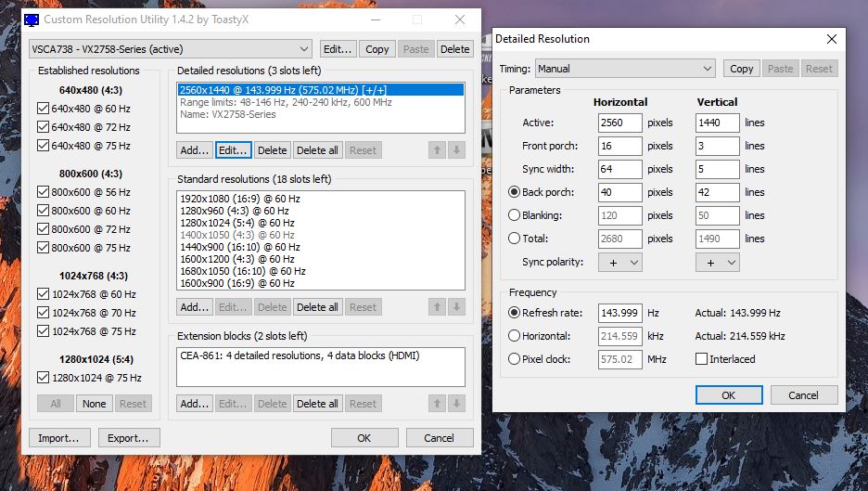Click up arrow in Extension blocks section
The height and width of the screenshot is (491, 868).
tap(437, 404)
